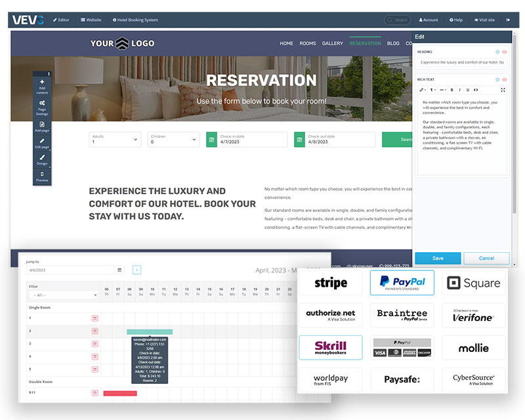
Task: Click the calendar icon for Single Room 1
Action: point(95,318)
